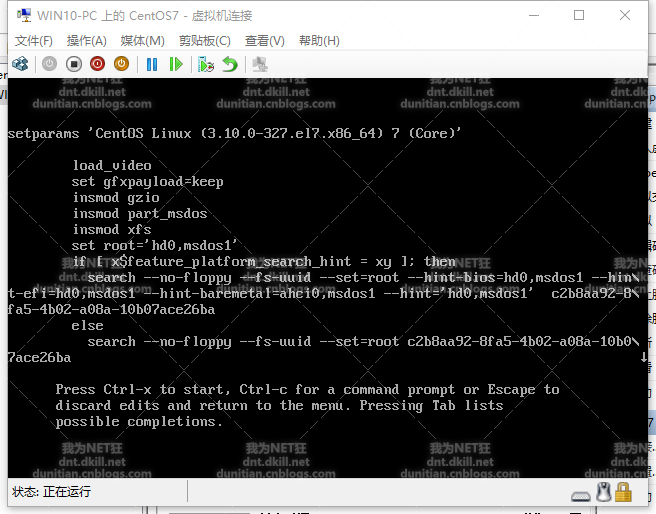This screenshot has width=656, height=514.
Task: Open the 操作(A) menu
Action: [x=87, y=41]
